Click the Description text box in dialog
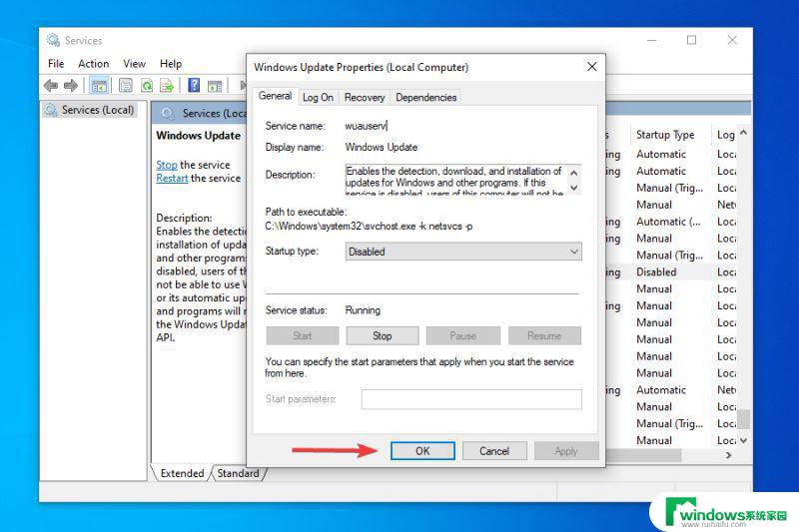 coord(454,180)
